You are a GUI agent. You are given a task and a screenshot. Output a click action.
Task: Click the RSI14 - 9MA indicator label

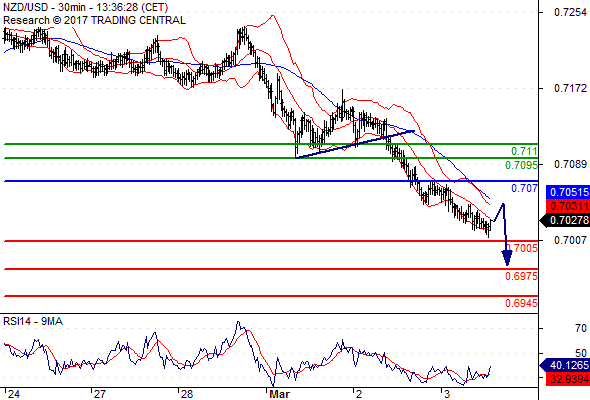(33, 321)
